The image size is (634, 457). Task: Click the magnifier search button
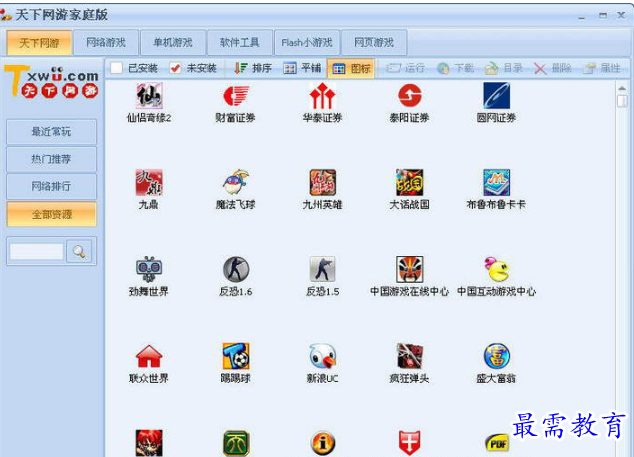click(x=79, y=251)
